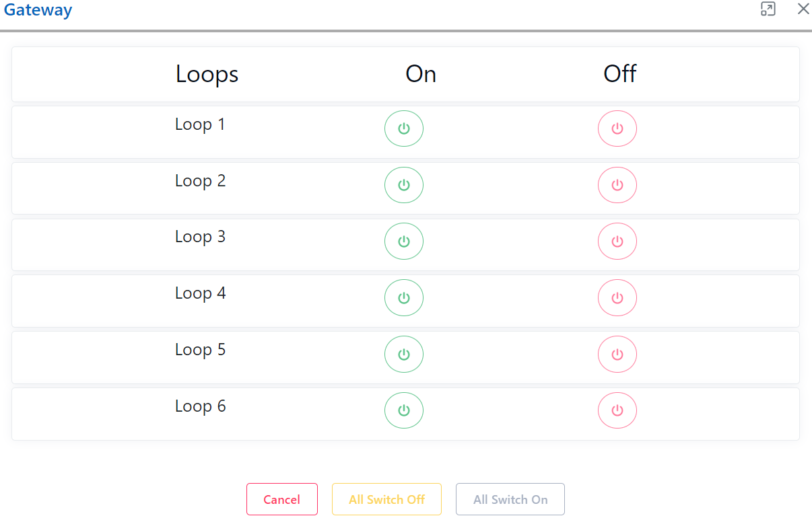Disable Loop 4 with red power icon
This screenshot has width=812, height=518.
617,297
